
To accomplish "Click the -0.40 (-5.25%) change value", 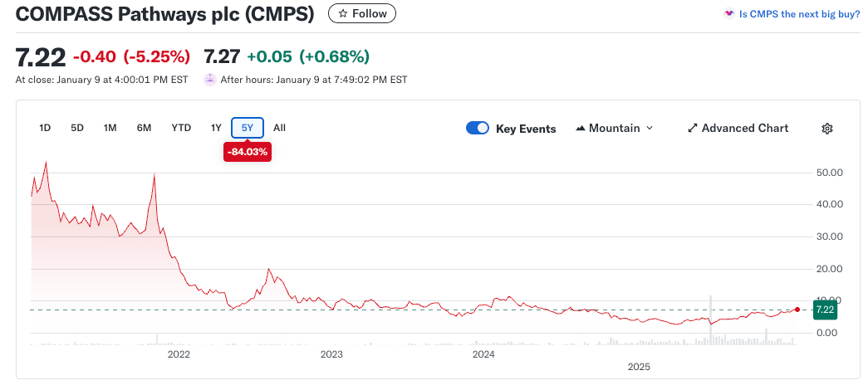I will [132, 56].
